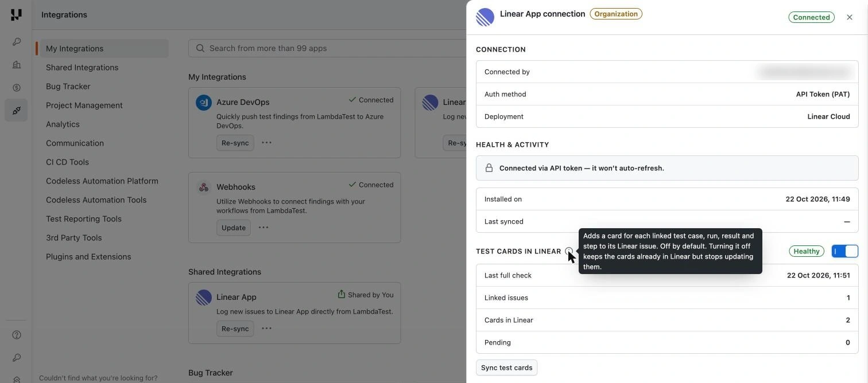This screenshot has width=868, height=383.
Task: Click the checkmark next to Webhooks Connected
Action: [352, 185]
